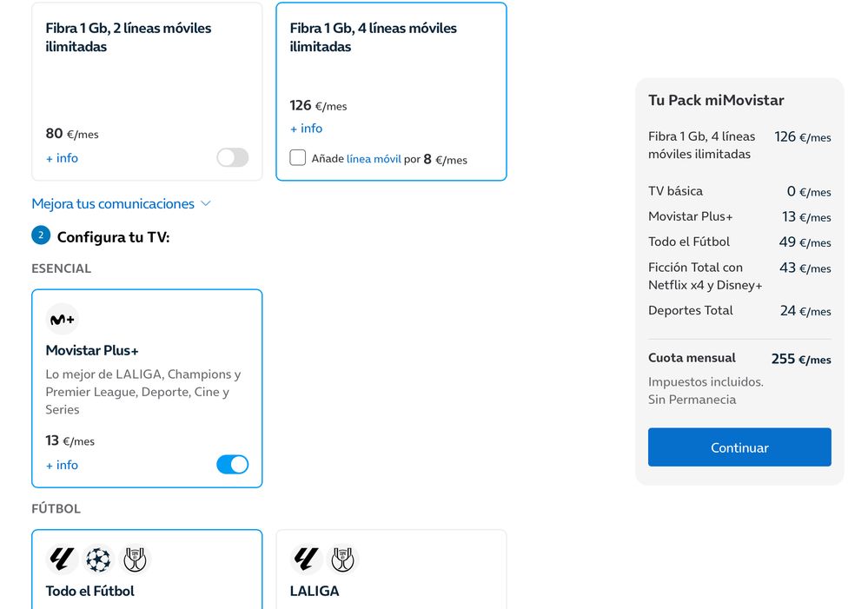Open + info for Movistar Plus+
Image resolution: width=868 pixels, height=609 pixels.
coord(62,465)
